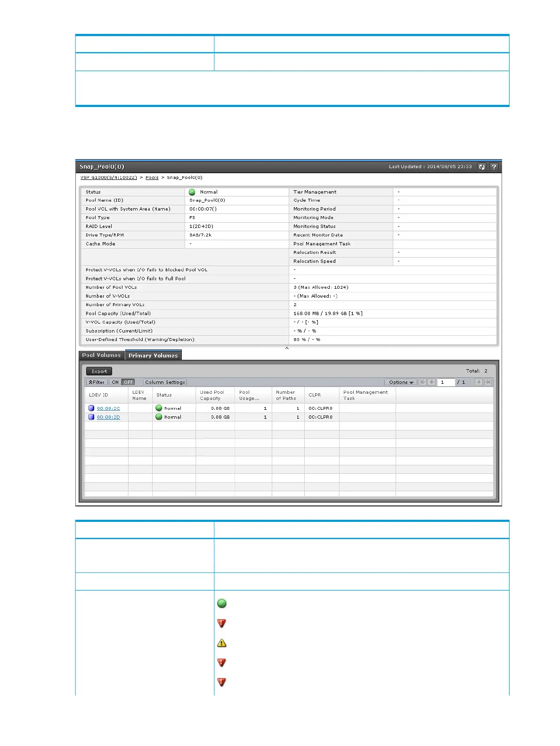
Task: Sort by the Used Pool Capacity column header
Action: [x=215, y=395]
